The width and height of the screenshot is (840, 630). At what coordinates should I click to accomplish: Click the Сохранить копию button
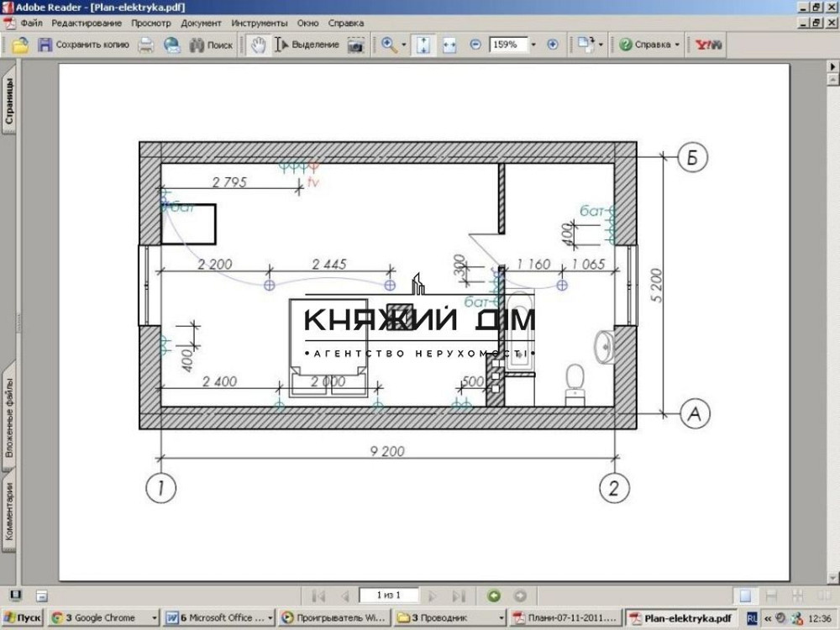pyautogui.click(x=83, y=45)
